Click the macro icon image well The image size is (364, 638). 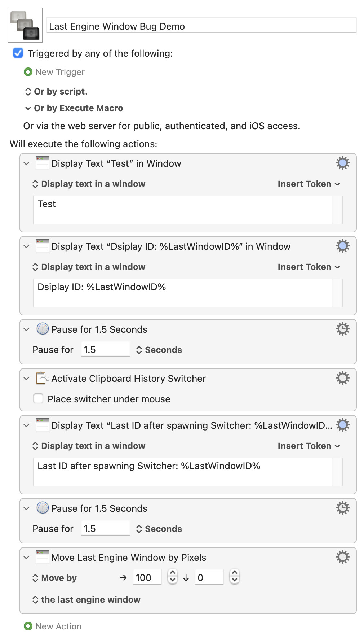25,25
